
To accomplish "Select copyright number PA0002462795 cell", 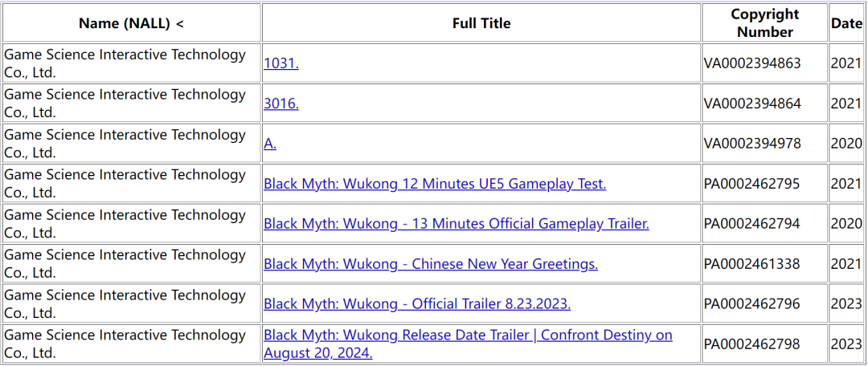I will 752,184.
